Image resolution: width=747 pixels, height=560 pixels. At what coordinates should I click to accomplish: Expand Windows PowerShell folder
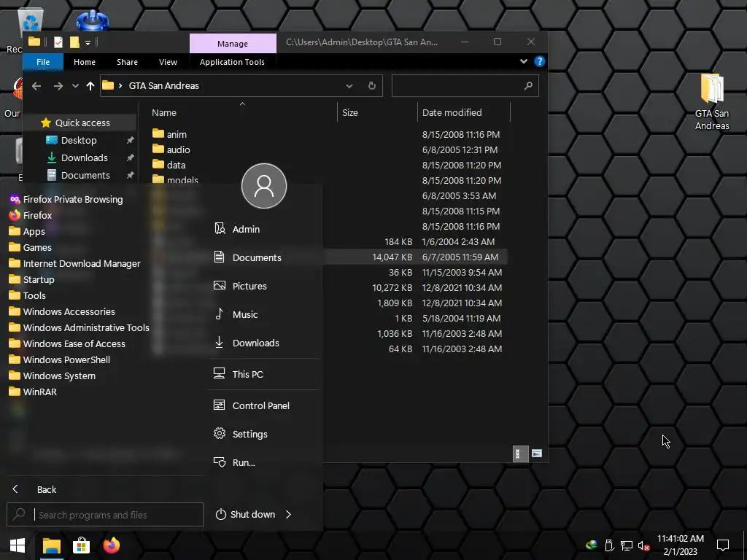click(60, 359)
